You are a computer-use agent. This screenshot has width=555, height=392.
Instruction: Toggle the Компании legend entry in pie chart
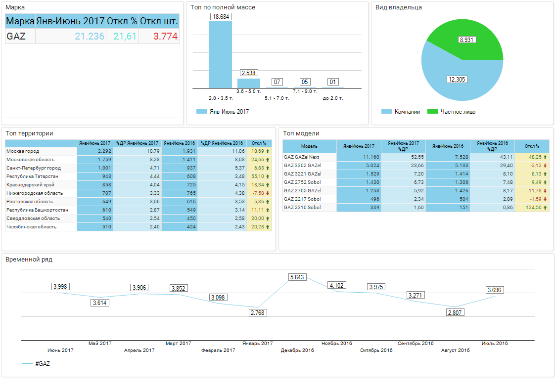401,112
